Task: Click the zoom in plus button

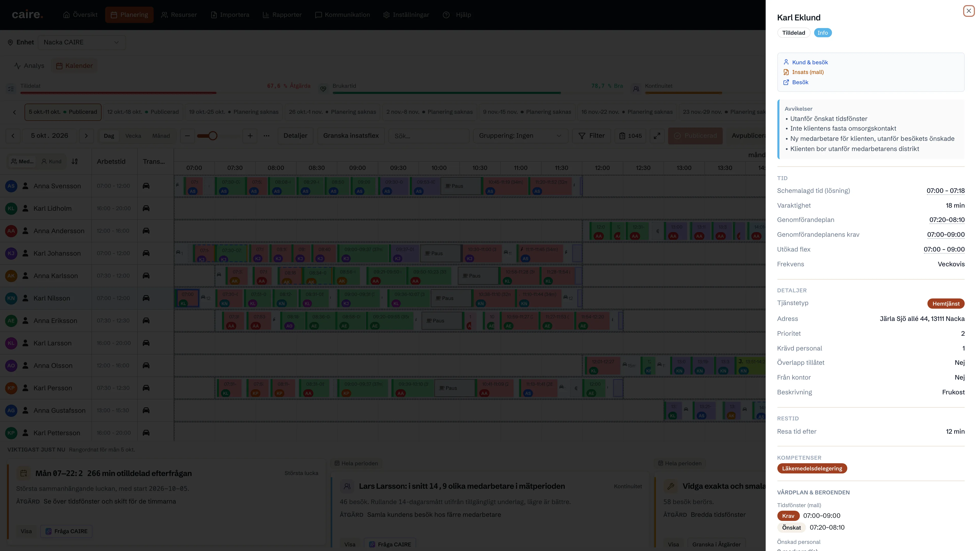Action: 250,136
